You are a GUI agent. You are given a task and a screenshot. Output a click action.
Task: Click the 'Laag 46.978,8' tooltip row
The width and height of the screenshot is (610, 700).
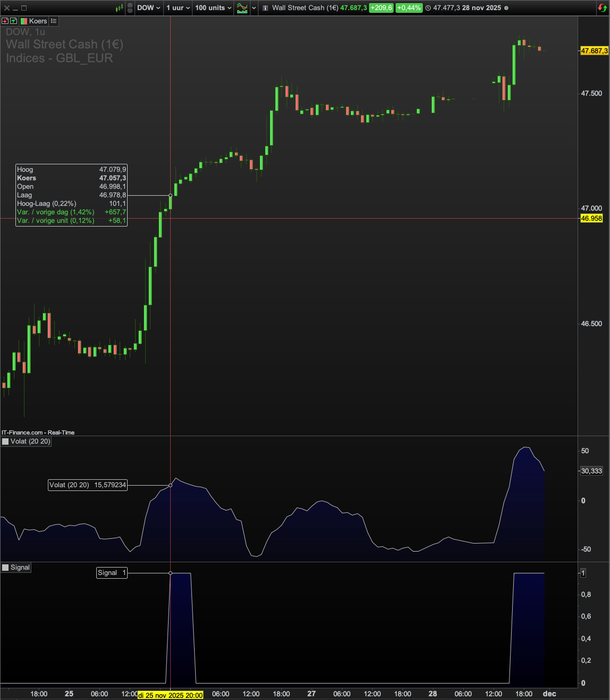71,195
